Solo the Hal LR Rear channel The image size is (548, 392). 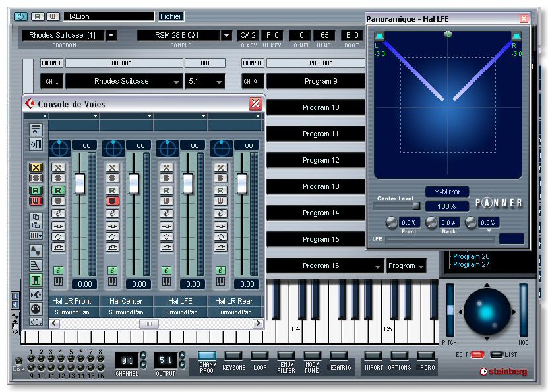point(220,179)
